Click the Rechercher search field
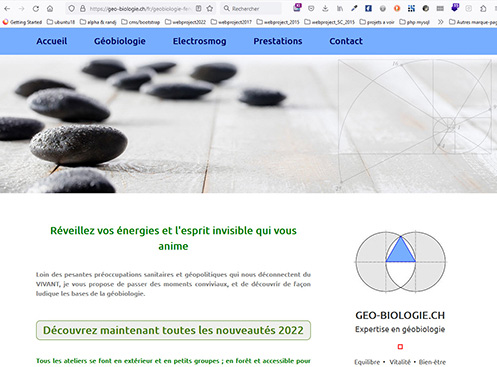The width and height of the screenshot is (497, 367). (x=251, y=9)
